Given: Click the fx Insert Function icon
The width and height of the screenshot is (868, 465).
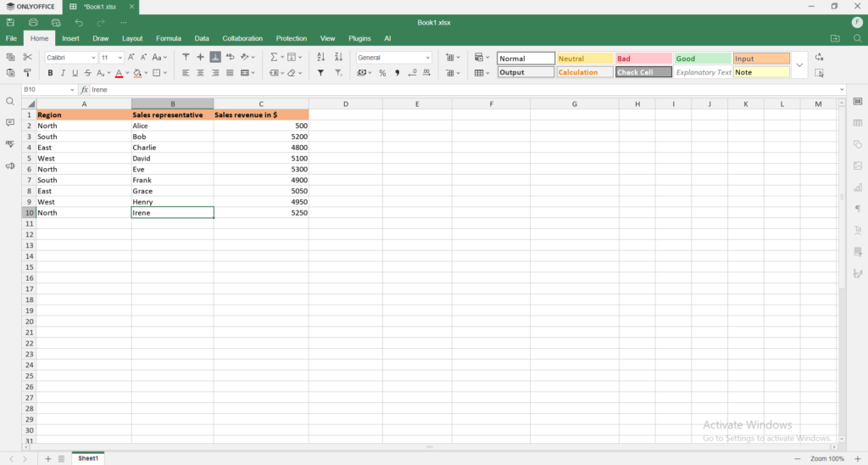Looking at the screenshot, I should pos(85,89).
